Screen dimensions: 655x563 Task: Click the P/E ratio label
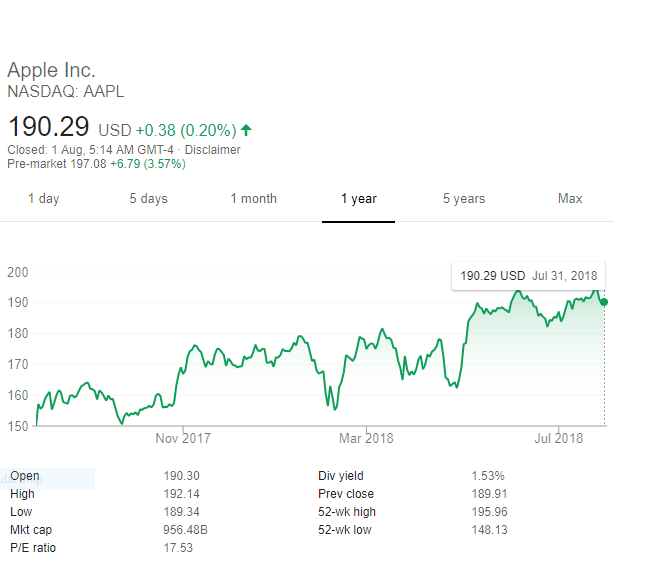coord(33,548)
